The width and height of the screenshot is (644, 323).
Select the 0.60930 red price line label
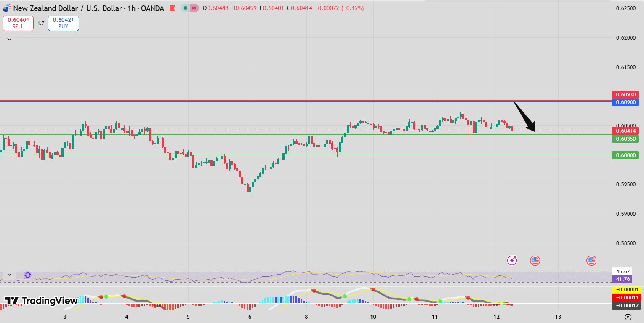625,94
